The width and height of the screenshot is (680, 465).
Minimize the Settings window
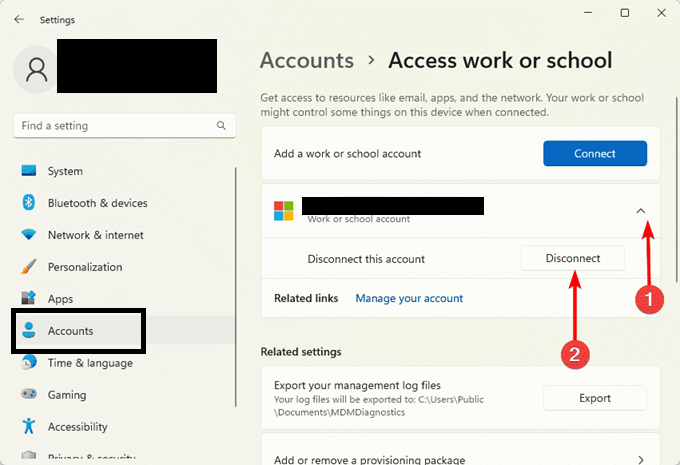588,13
